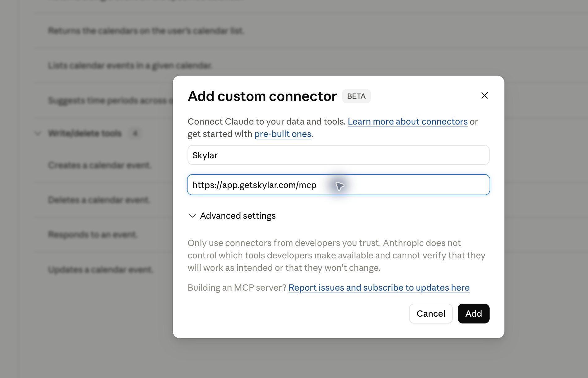Screen dimensions: 588x378
Task: Cancel adding the custom connector
Action: point(431,314)
